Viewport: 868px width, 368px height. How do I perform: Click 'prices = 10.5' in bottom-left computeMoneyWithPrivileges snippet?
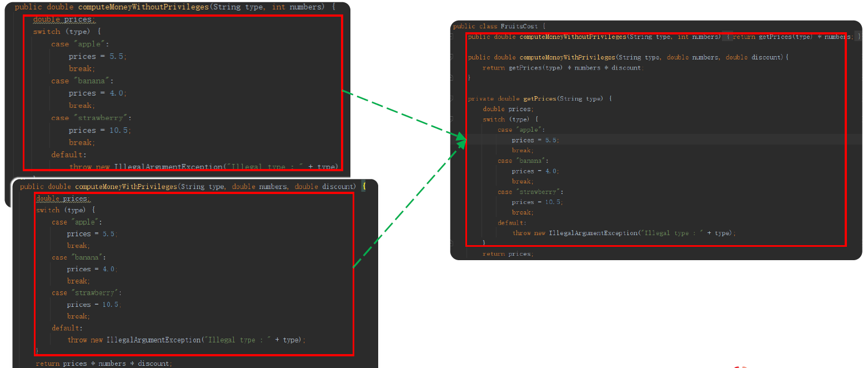point(94,305)
